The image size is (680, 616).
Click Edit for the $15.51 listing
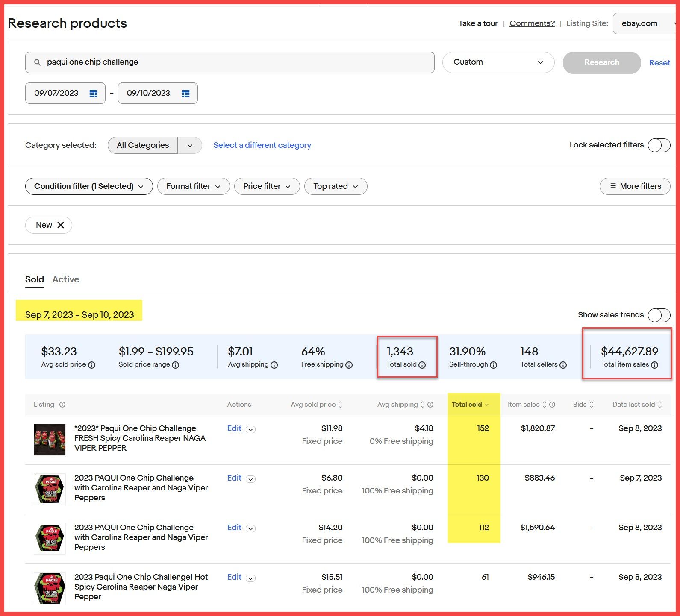234,577
